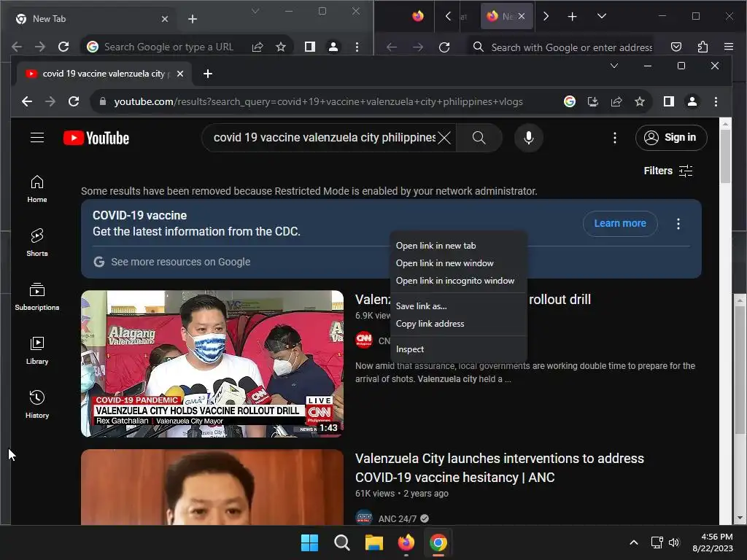Reload the YouTube page
This screenshot has height=560, width=747.
[x=74, y=101]
